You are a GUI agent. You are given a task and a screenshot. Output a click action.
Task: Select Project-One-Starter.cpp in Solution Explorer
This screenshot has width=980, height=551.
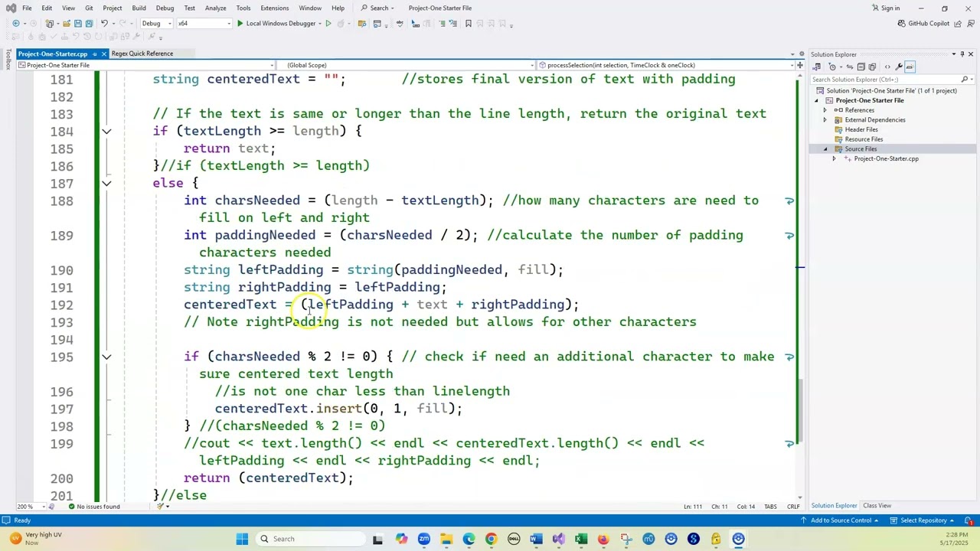tap(886, 158)
